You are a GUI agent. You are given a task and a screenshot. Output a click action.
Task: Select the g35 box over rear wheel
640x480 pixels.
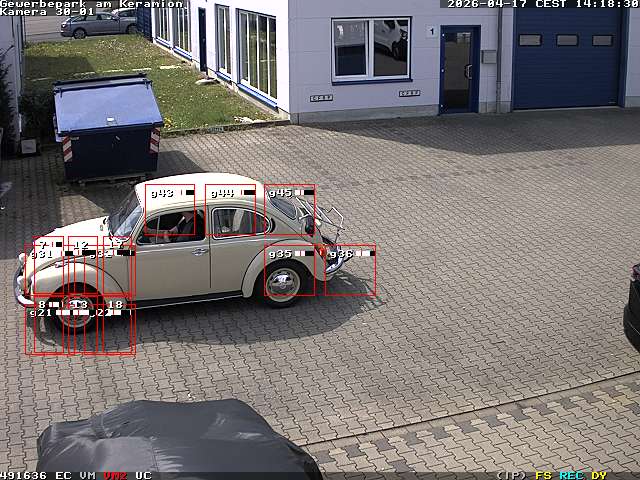coord(290,270)
